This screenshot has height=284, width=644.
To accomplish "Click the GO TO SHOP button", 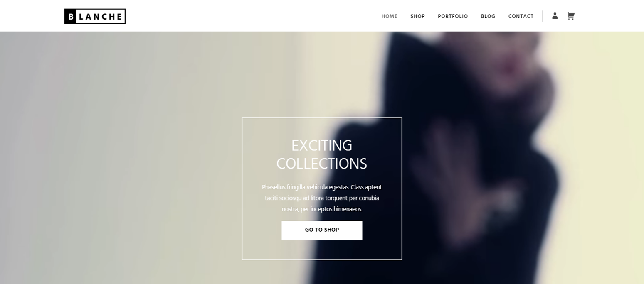I will pyautogui.click(x=322, y=230).
